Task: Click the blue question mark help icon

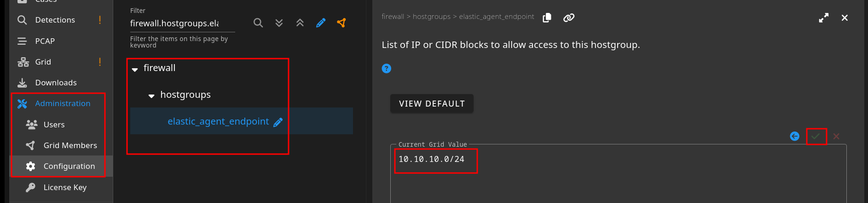Action: point(387,68)
